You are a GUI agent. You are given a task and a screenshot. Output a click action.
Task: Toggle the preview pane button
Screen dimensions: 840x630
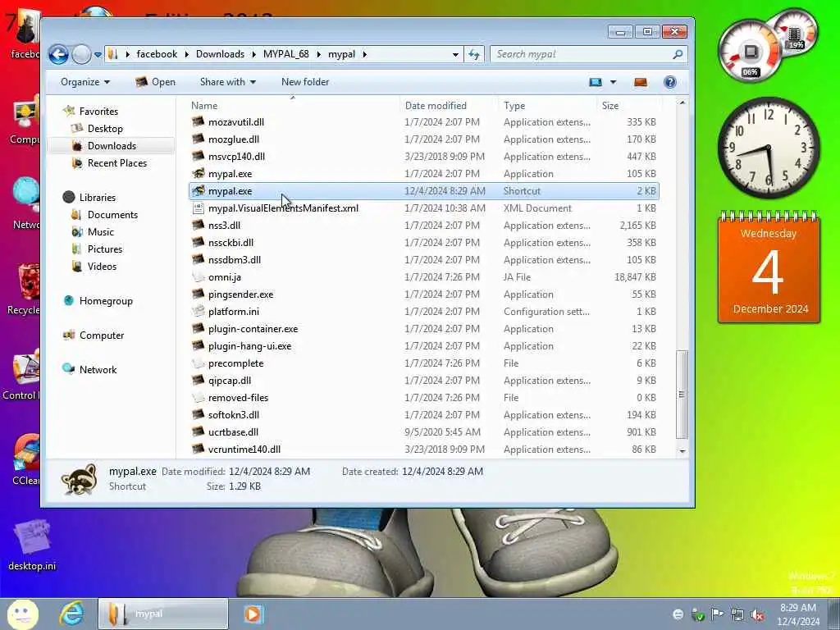coord(641,82)
